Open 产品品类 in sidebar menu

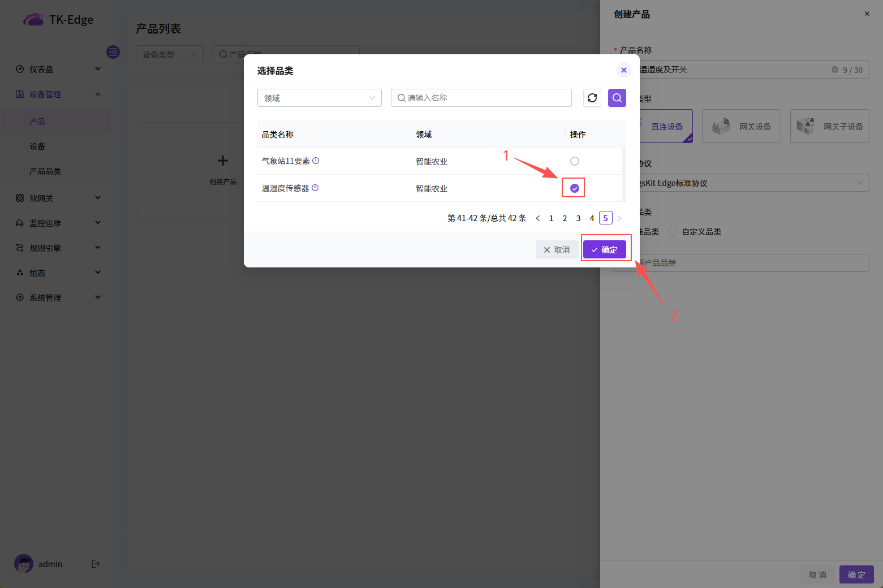pos(45,171)
